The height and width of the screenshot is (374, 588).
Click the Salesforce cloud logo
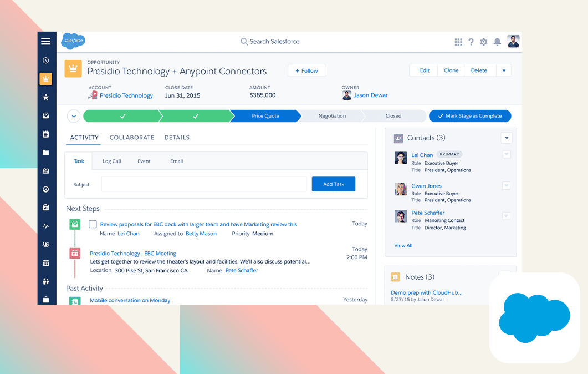(73, 41)
